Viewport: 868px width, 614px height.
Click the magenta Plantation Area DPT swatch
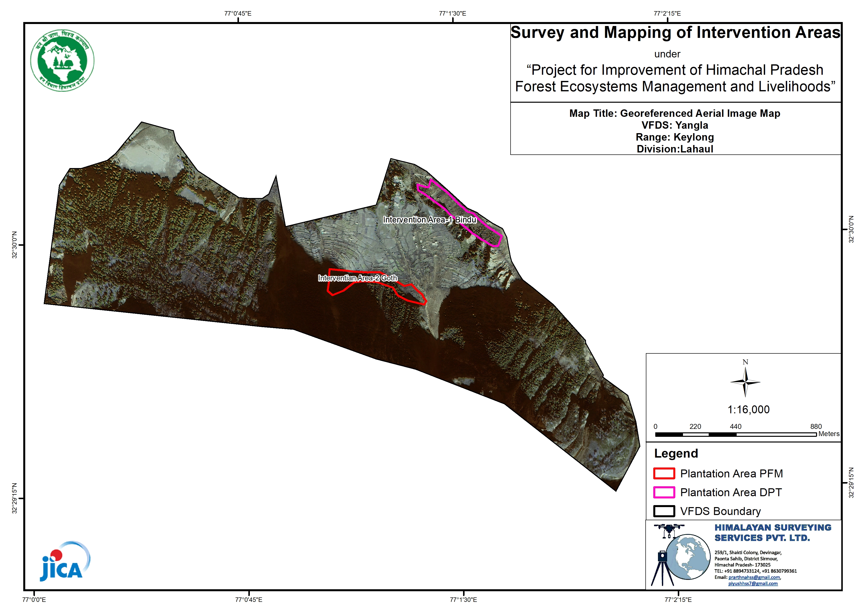click(x=664, y=492)
